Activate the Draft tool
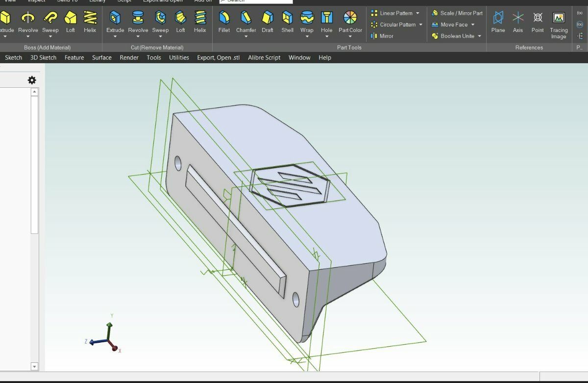The width and height of the screenshot is (588, 383). [x=268, y=22]
